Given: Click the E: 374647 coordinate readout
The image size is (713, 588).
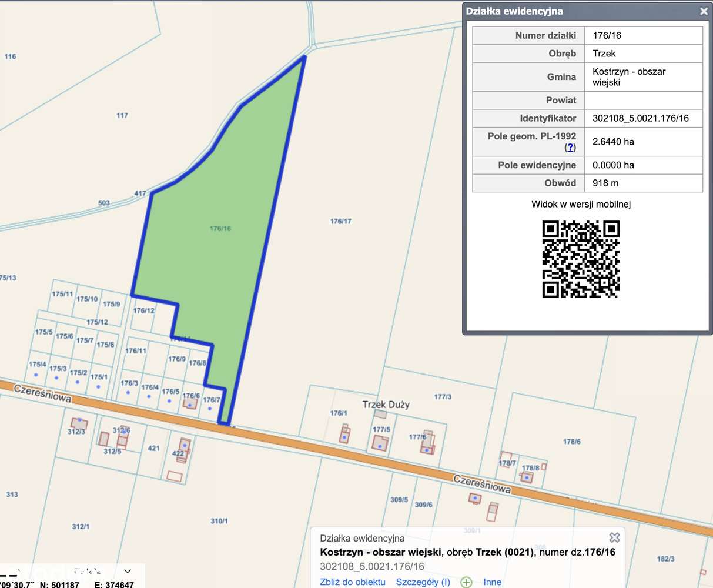Looking at the screenshot, I should (x=114, y=584).
